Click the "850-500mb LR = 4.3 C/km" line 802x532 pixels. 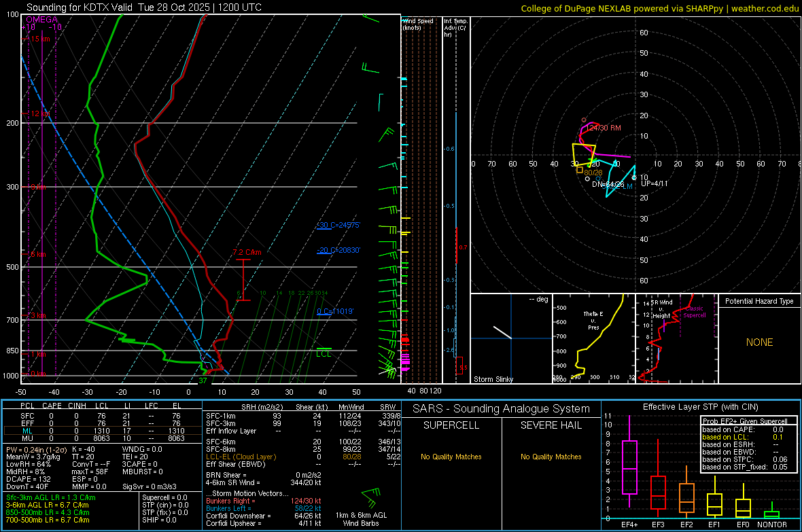(x=48, y=512)
